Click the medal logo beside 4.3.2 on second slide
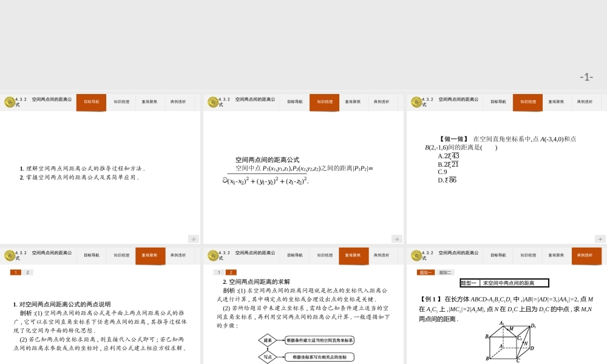Viewport: 607px width, 364px height. tap(212, 102)
